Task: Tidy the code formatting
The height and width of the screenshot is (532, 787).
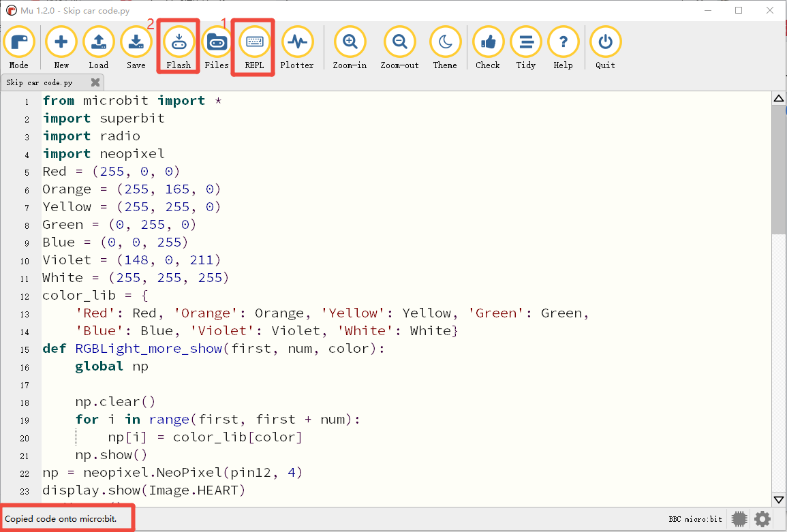Action: [x=526, y=48]
